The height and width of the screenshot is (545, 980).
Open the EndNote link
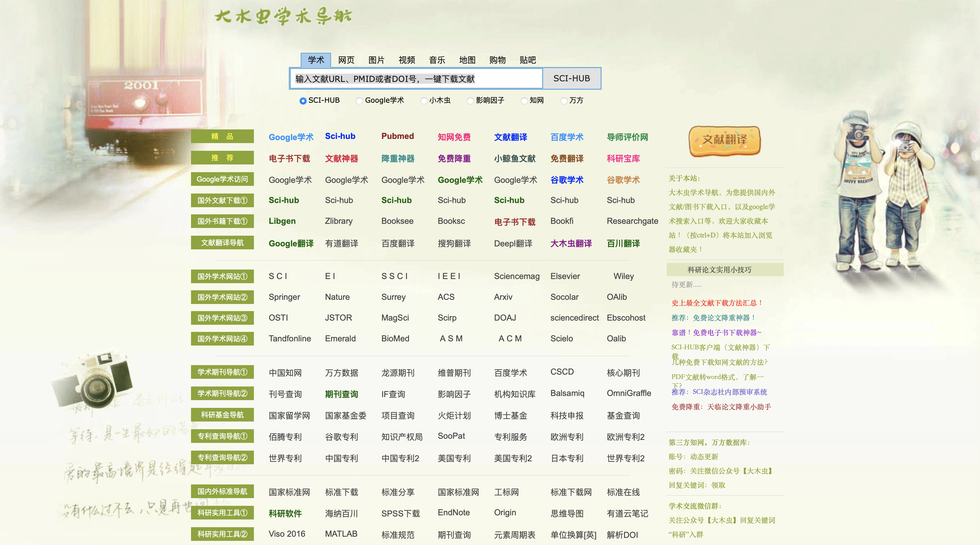[x=454, y=513]
